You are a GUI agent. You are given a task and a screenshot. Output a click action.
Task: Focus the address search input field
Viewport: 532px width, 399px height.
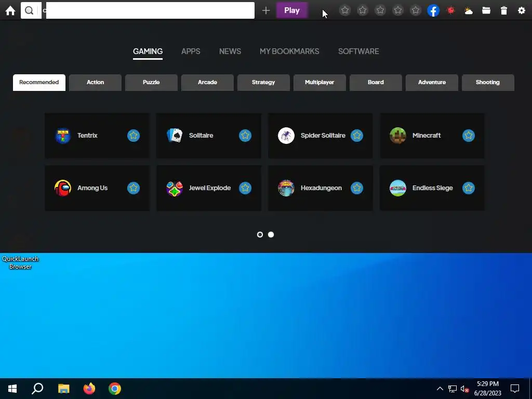tap(150, 10)
